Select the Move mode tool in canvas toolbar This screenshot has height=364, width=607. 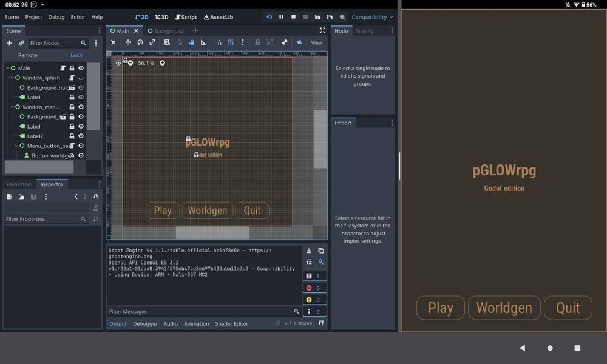(128, 42)
